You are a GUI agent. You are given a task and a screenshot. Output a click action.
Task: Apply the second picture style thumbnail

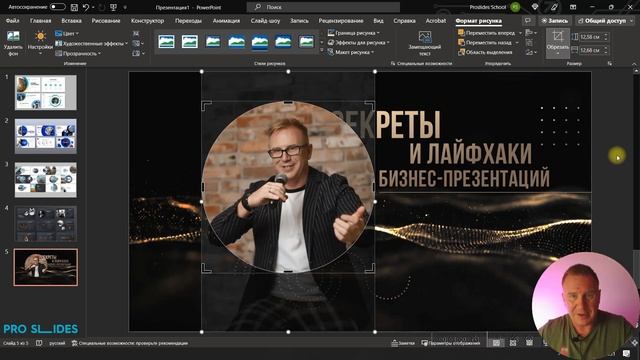coord(190,42)
